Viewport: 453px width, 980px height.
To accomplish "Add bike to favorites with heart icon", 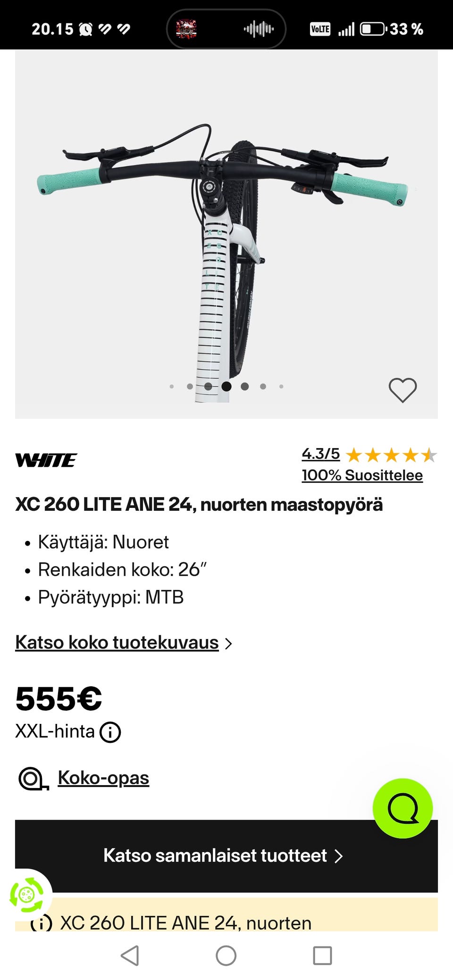I will tap(403, 390).
